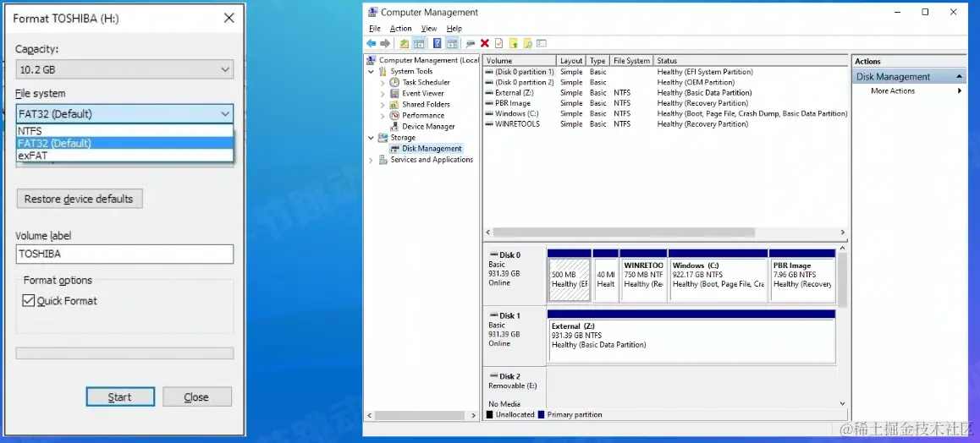Screen dimensions: 980x443
Task: Open the Capacity dropdown showing 10.2 GB
Action: tap(124, 70)
